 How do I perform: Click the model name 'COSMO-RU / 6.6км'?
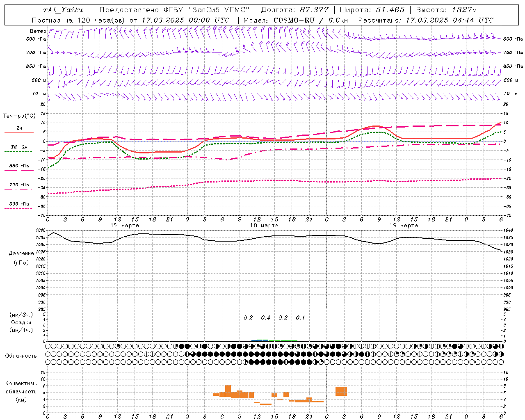[310, 20]
